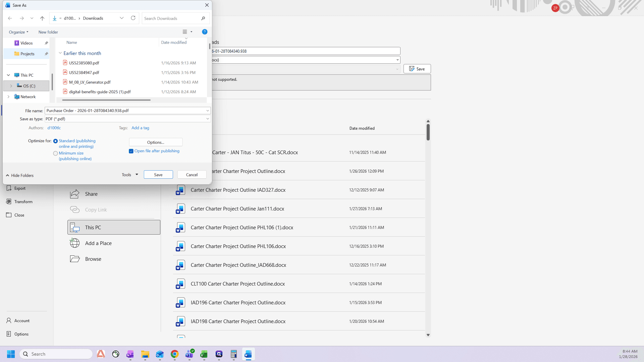The height and width of the screenshot is (362, 644).
Task: Click the view layout icon in dialog toolbar
Action: click(185, 32)
